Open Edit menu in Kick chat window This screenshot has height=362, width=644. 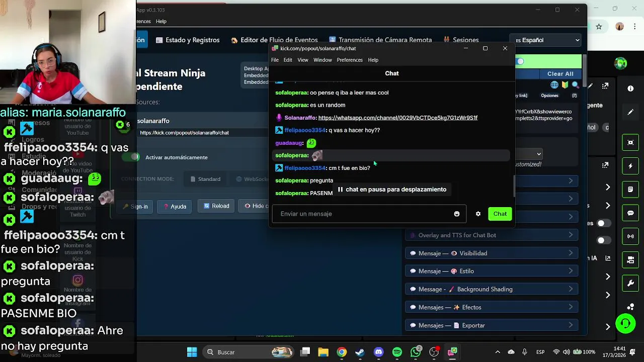[288, 60]
